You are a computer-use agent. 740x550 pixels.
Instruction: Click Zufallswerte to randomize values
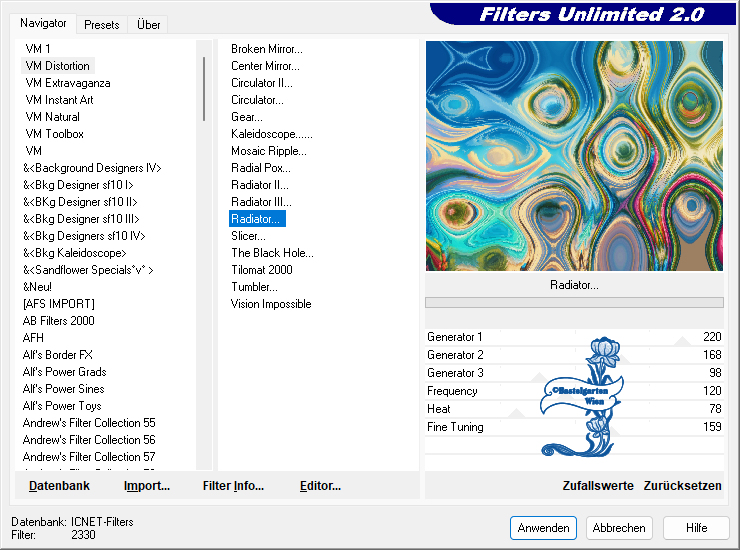click(598, 486)
